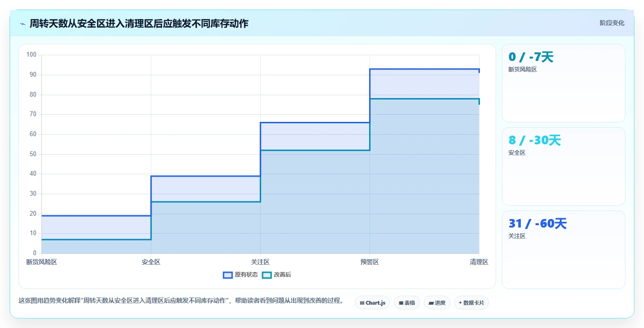This screenshot has width=644, height=328.
Task: Click the chart title heading text
Action: [139, 23]
